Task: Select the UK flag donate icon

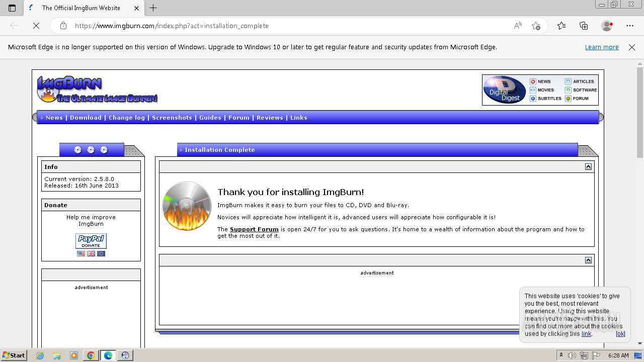Action: tap(91, 254)
